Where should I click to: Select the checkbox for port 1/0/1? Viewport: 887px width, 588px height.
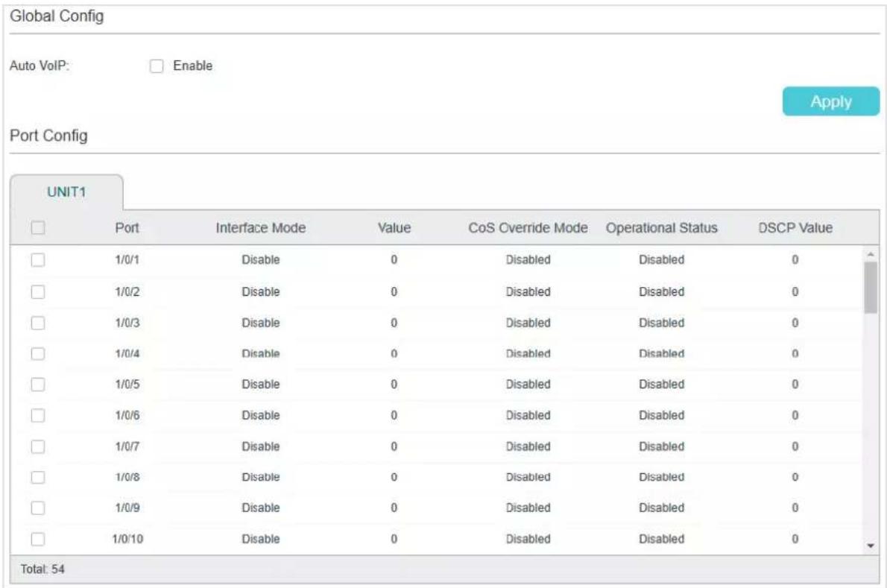tap(38, 260)
